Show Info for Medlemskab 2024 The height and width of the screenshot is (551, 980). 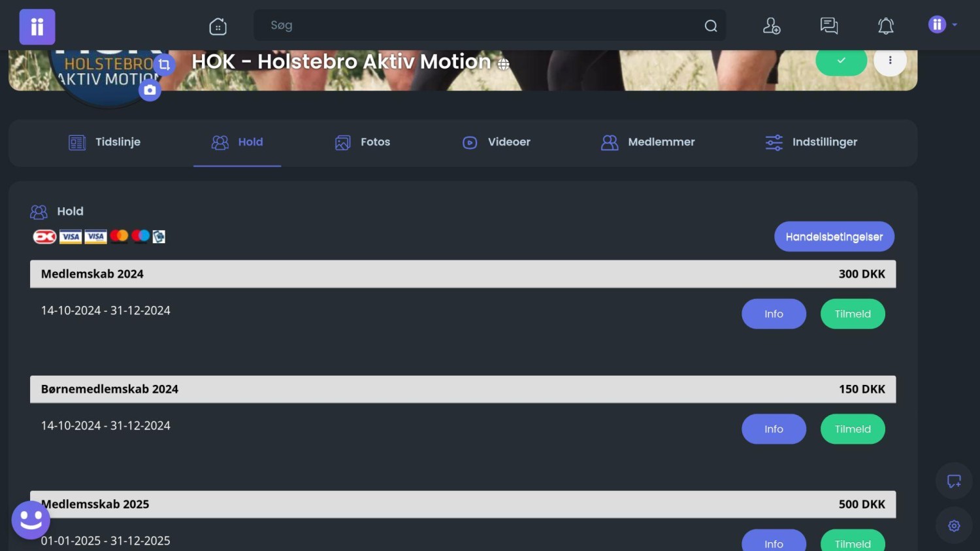[774, 314]
